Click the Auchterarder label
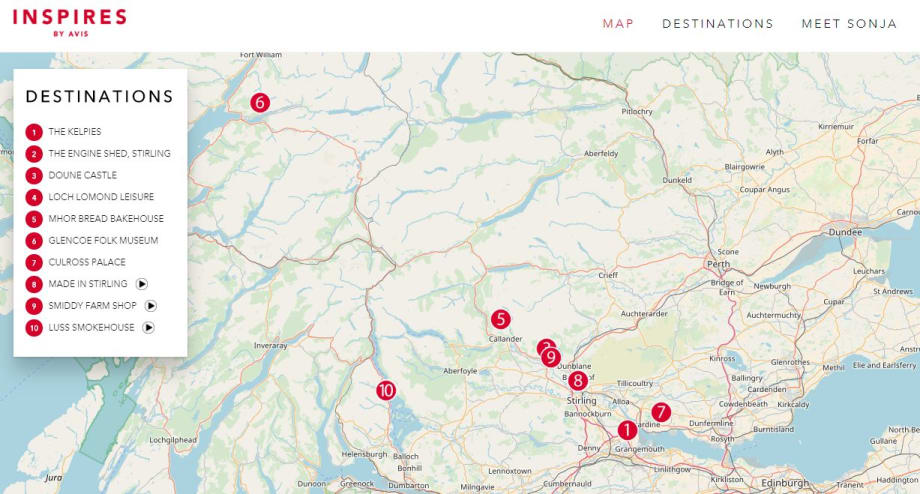Screen dimensions: 920x494 (644, 314)
